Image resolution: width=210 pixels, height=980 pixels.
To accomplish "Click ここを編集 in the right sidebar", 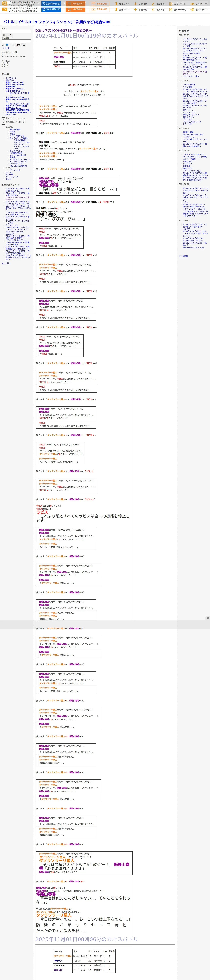I will pos(183,256).
